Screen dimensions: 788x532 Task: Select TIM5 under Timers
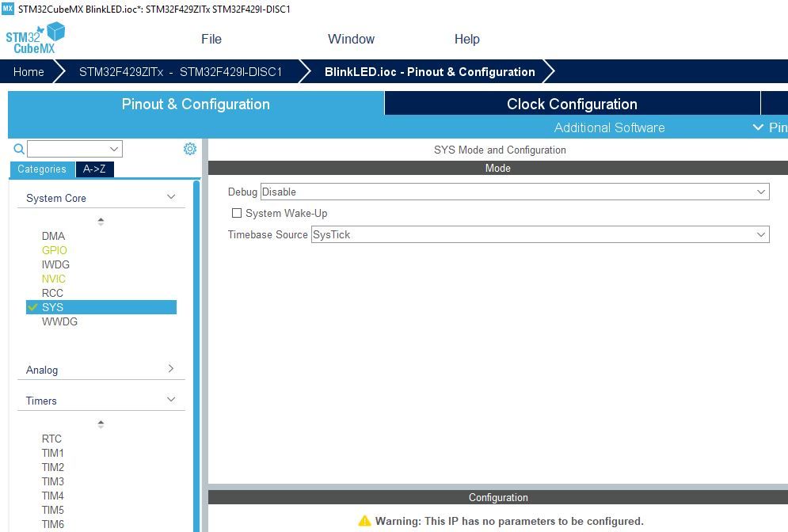53,510
